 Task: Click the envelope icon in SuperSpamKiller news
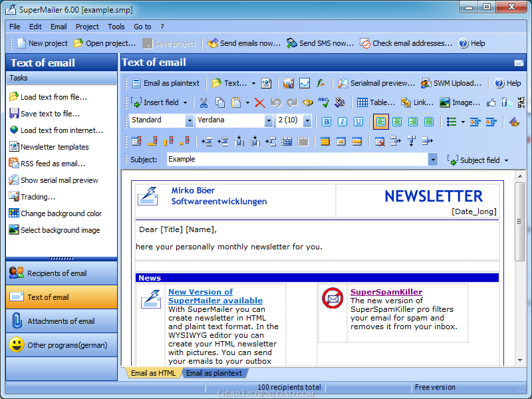[x=332, y=298]
